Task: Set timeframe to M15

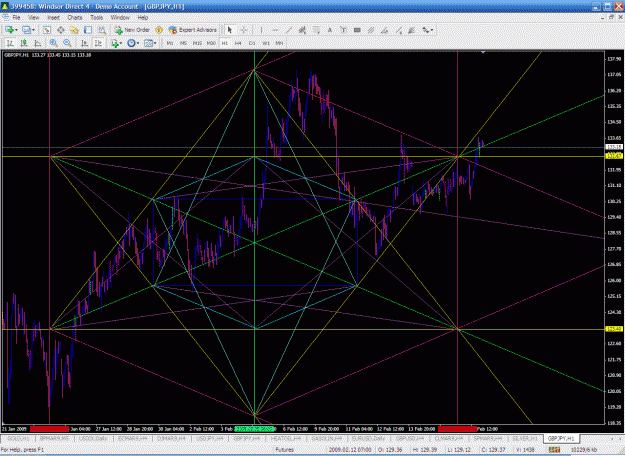Action: [197, 43]
